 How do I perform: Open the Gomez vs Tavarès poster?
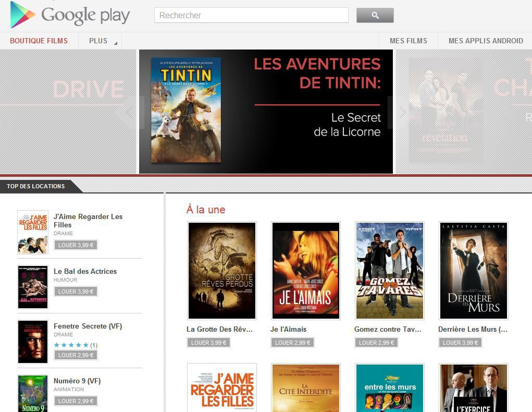pyautogui.click(x=390, y=271)
